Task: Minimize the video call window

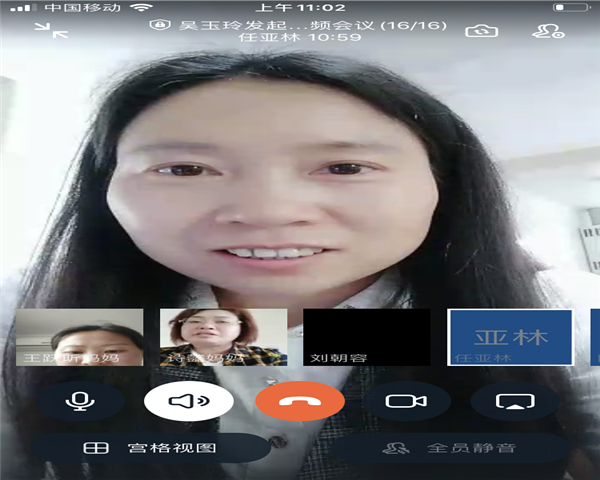Action: 51,31
